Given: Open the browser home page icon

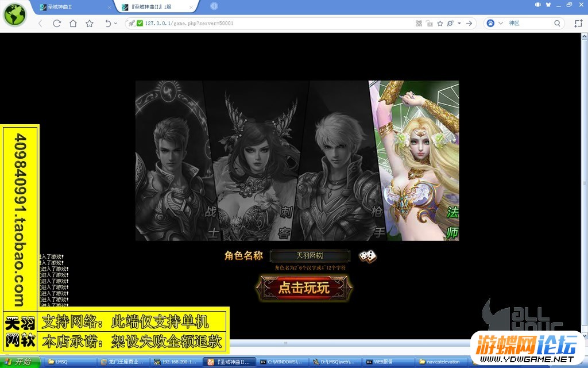Looking at the screenshot, I should click(73, 23).
